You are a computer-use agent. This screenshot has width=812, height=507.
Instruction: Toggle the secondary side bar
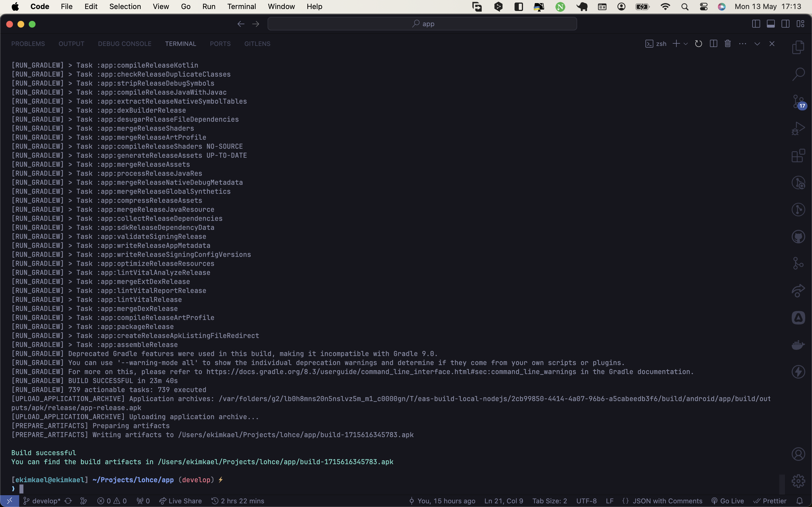(785, 23)
